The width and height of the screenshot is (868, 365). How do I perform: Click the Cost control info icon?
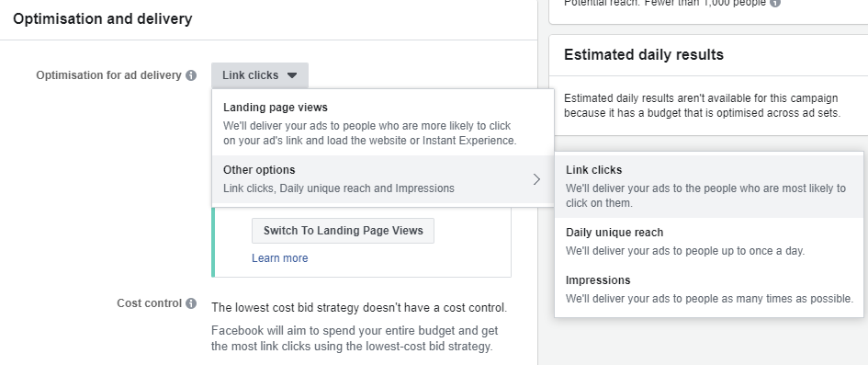coord(191,303)
